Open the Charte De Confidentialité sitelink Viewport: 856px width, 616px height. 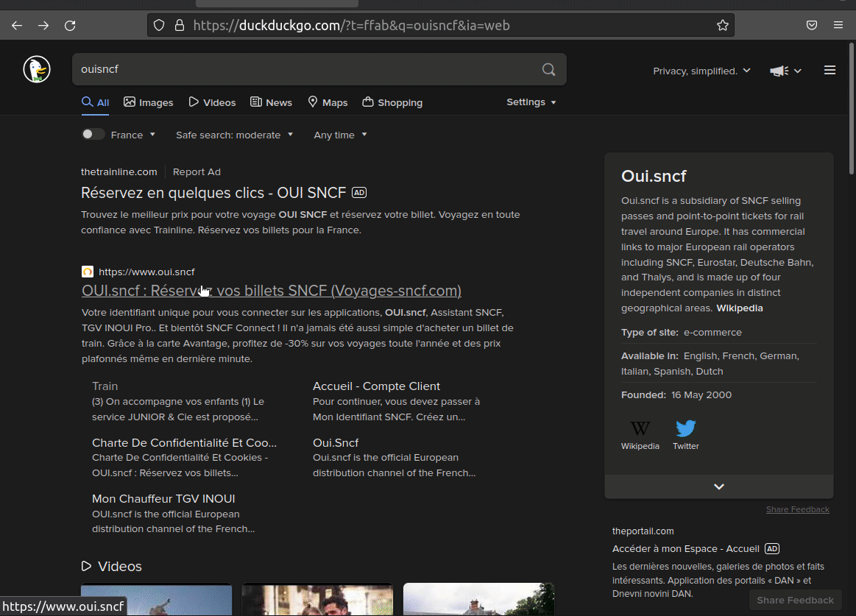click(184, 443)
